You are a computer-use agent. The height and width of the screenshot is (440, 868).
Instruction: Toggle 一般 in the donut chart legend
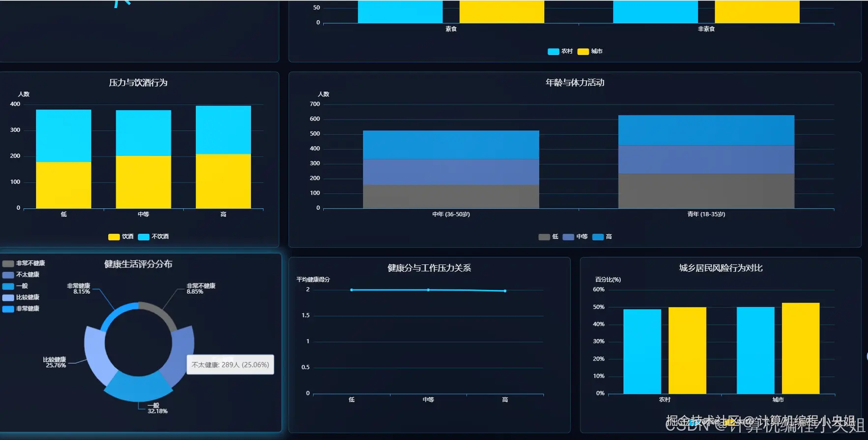pyautogui.click(x=15, y=286)
